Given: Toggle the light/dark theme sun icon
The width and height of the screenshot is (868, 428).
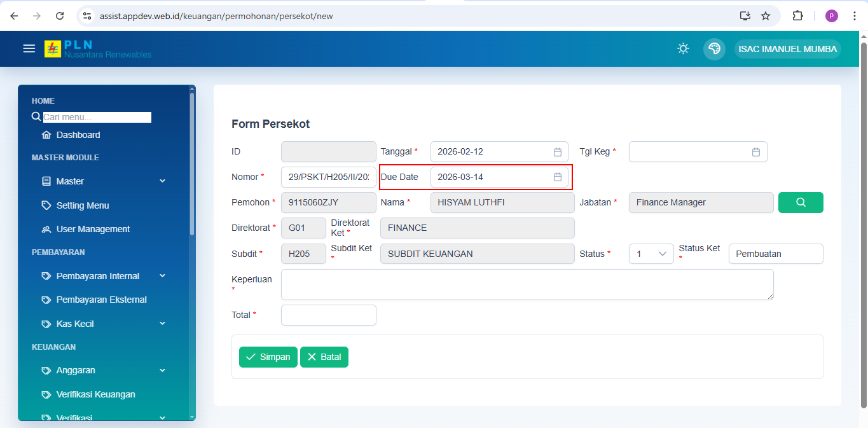Looking at the screenshot, I should coord(683,49).
